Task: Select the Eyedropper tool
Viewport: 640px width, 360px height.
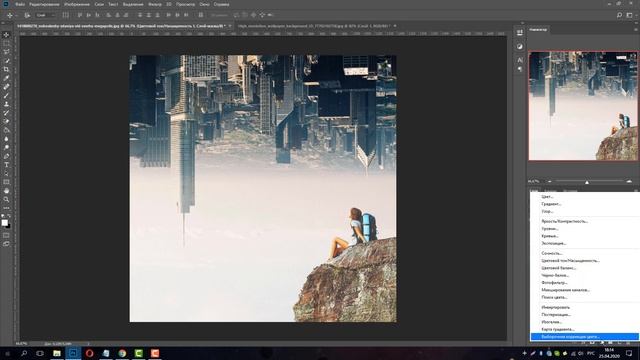Action: pyautogui.click(x=6, y=78)
